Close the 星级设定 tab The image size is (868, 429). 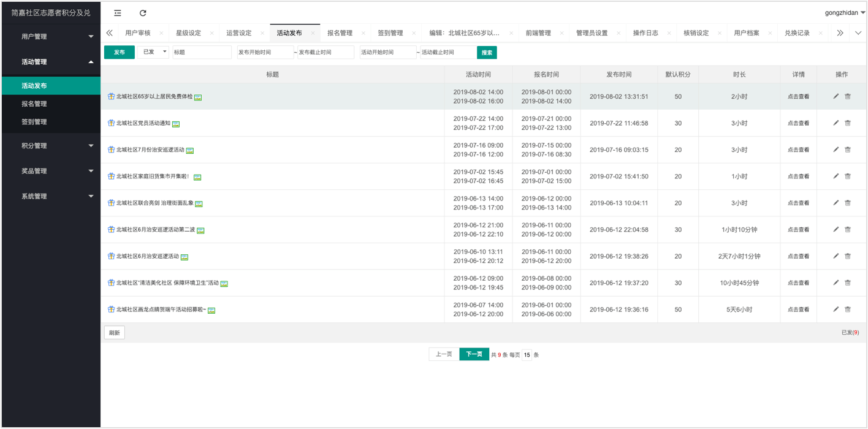(211, 33)
